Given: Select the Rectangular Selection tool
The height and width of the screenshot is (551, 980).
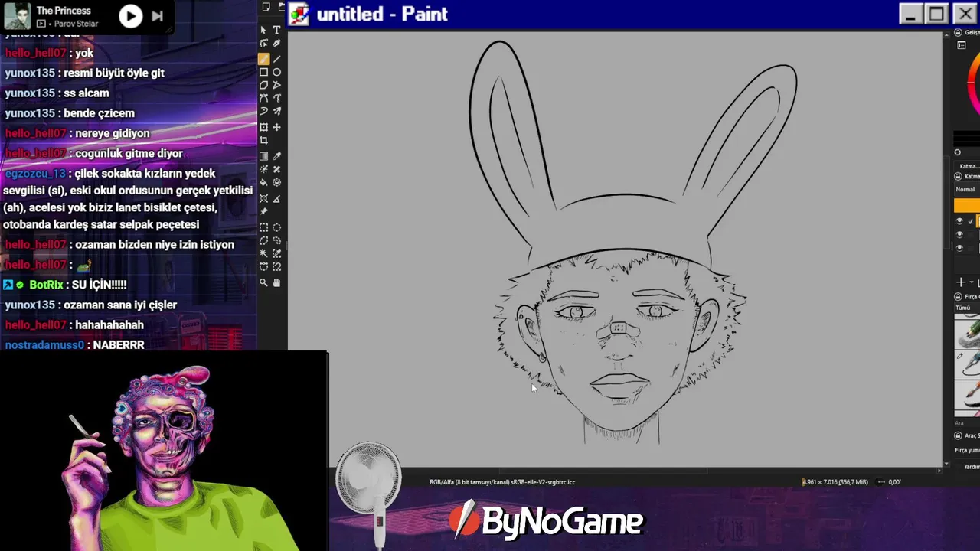Looking at the screenshot, I should (263, 227).
